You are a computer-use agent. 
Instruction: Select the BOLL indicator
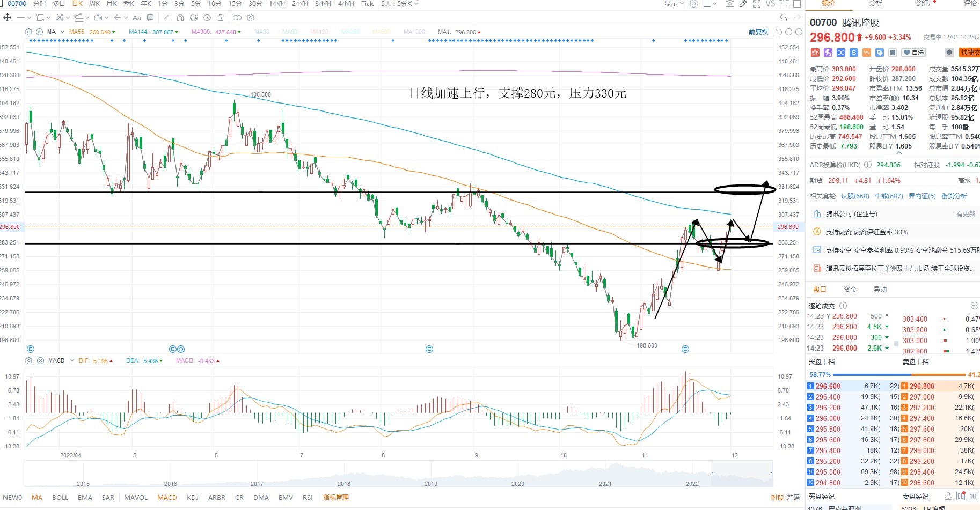tap(60, 498)
